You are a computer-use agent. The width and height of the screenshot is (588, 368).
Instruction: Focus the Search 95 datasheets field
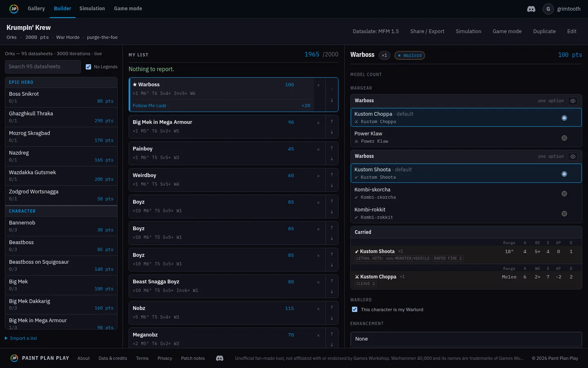click(x=43, y=67)
